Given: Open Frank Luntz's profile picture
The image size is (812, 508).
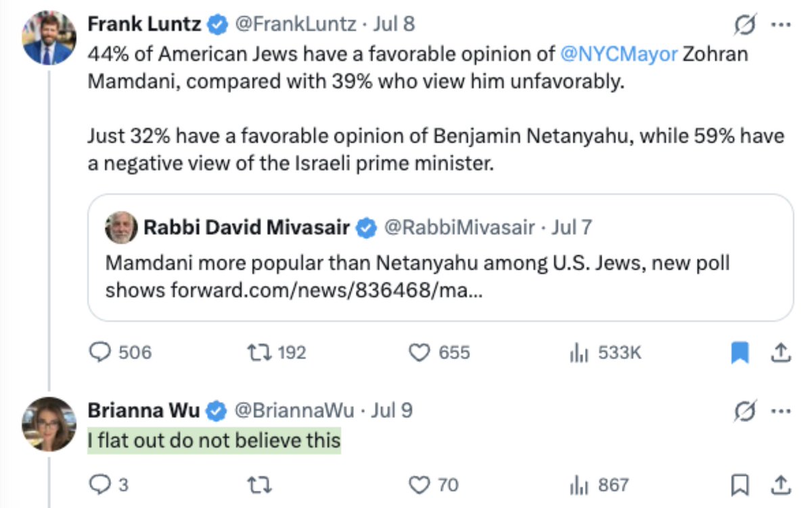Looking at the screenshot, I should 49,39.
